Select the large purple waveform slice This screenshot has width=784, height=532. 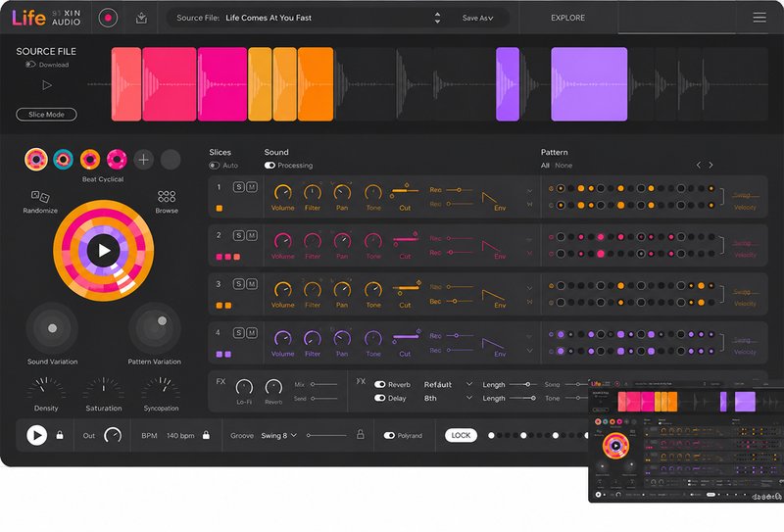click(x=589, y=84)
